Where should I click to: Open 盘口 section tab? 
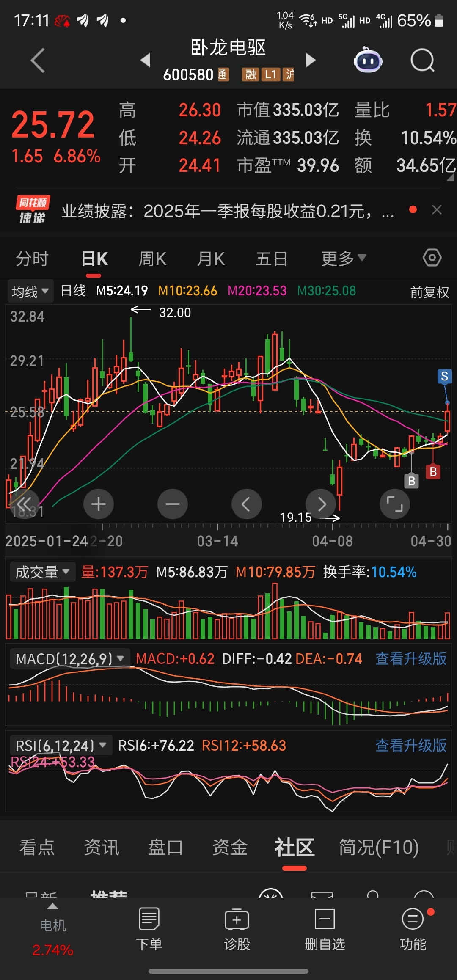pyautogui.click(x=165, y=848)
